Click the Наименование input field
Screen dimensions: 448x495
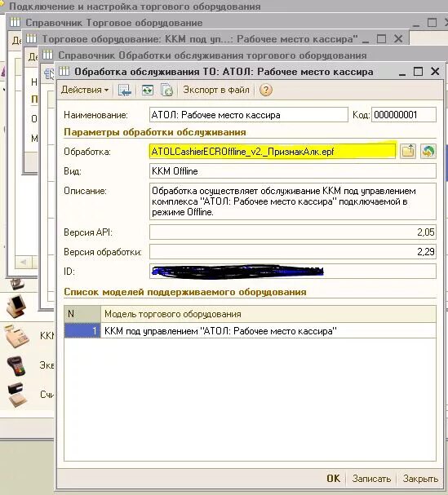click(249, 115)
